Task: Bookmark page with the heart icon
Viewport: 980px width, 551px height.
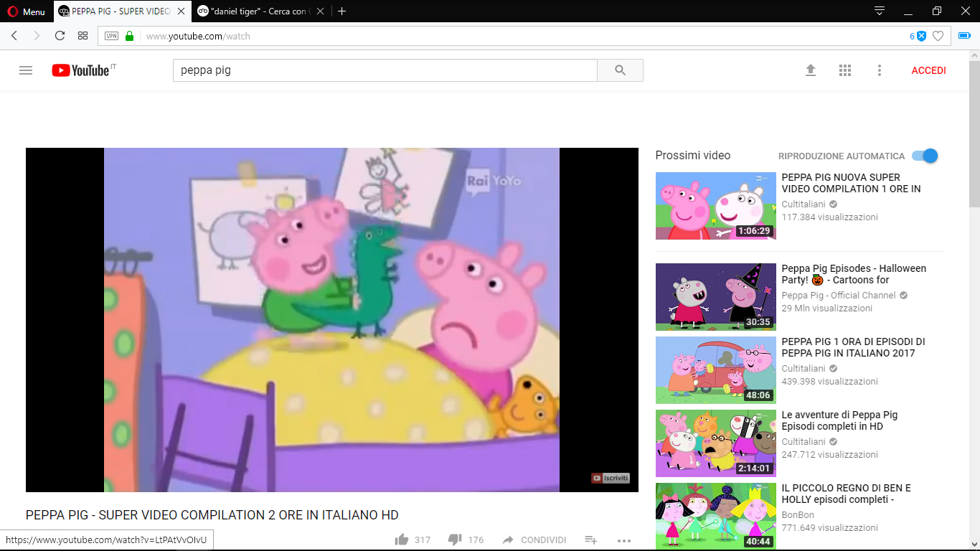Action: click(938, 36)
